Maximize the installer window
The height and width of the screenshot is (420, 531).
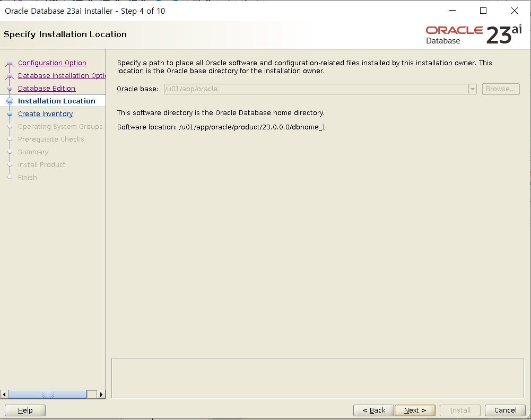coord(483,11)
